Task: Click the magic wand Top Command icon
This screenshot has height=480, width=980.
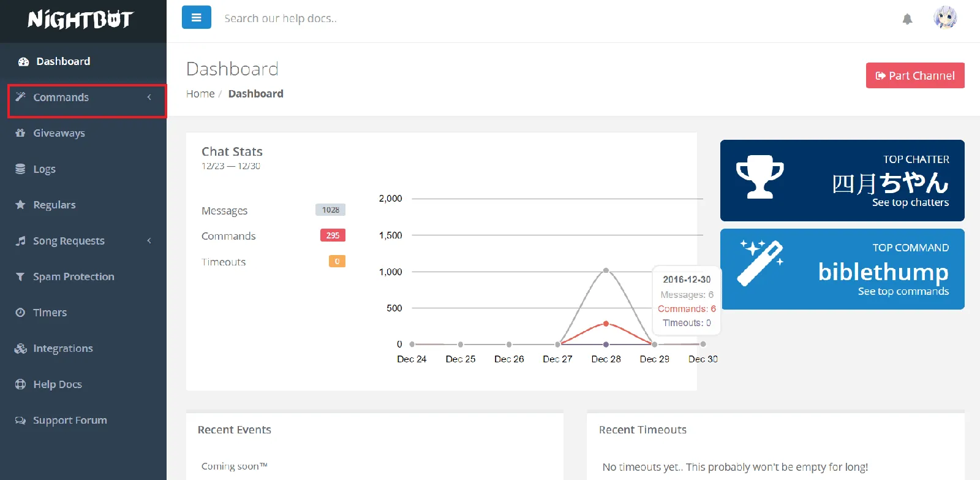Action: pos(761,263)
